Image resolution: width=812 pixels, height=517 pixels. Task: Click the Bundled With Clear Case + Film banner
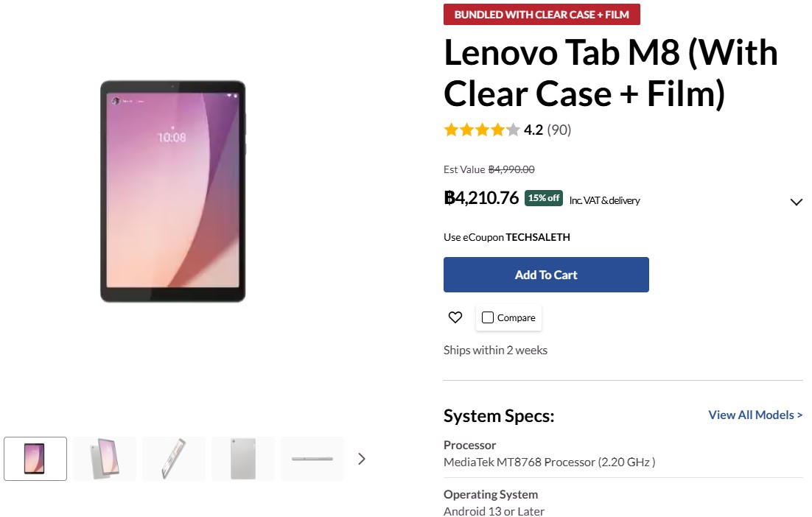[542, 15]
